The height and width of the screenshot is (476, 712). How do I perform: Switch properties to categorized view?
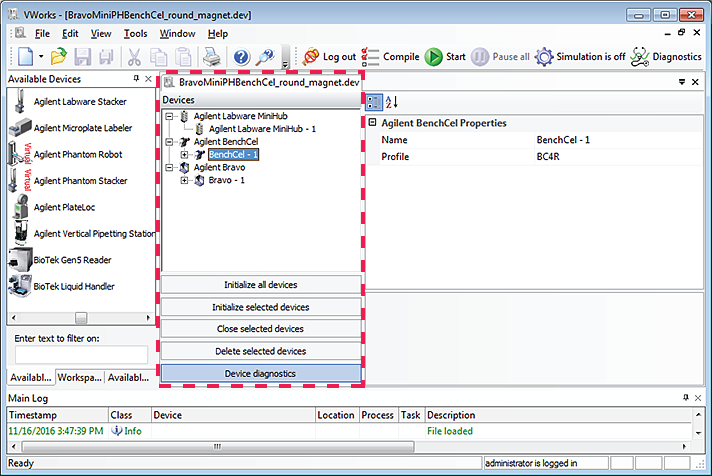374,101
